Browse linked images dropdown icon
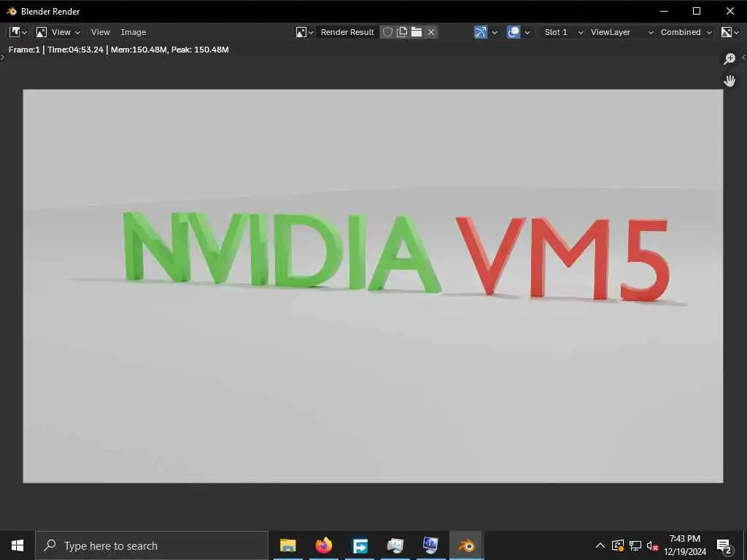 tap(304, 32)
